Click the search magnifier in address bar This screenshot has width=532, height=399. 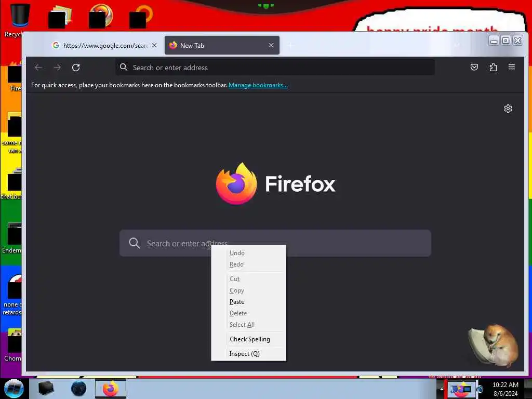coord(124,68)
